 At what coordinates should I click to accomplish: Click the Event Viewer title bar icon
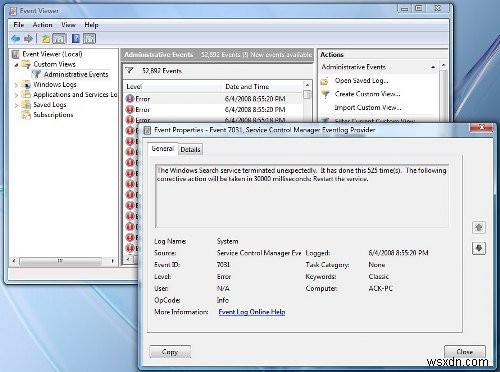(x=13, y=11)
